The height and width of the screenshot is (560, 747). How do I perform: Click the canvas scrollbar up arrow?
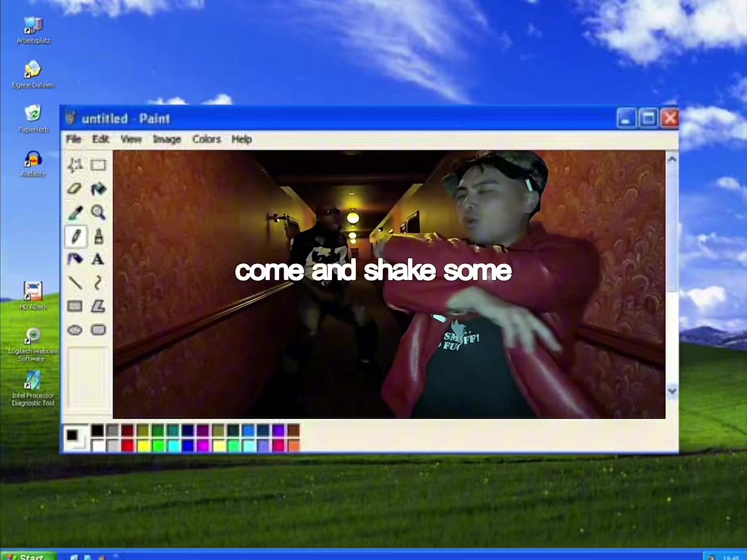pyautogui.click(x=672, y=160)
